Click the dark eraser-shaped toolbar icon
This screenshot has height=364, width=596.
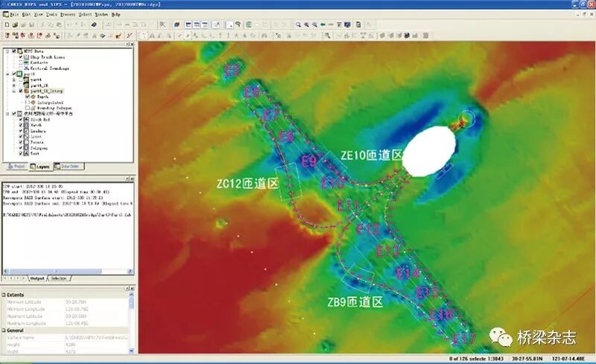point(94,25)
